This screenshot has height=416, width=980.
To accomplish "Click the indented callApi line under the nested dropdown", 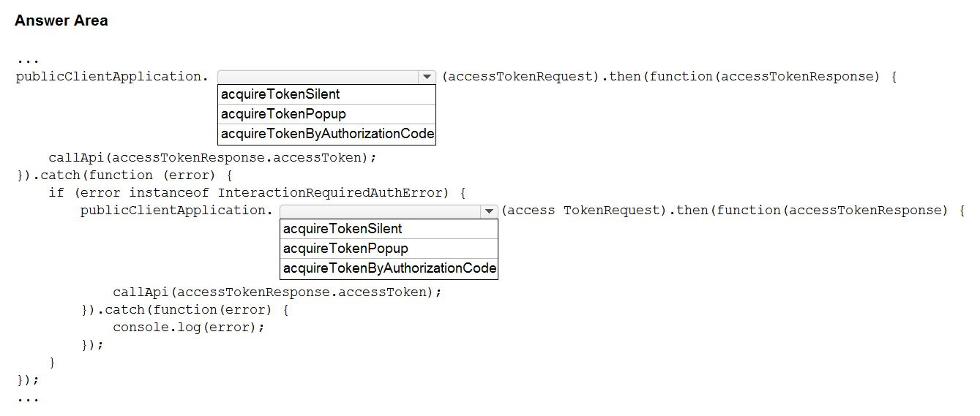I will [277, 292].
